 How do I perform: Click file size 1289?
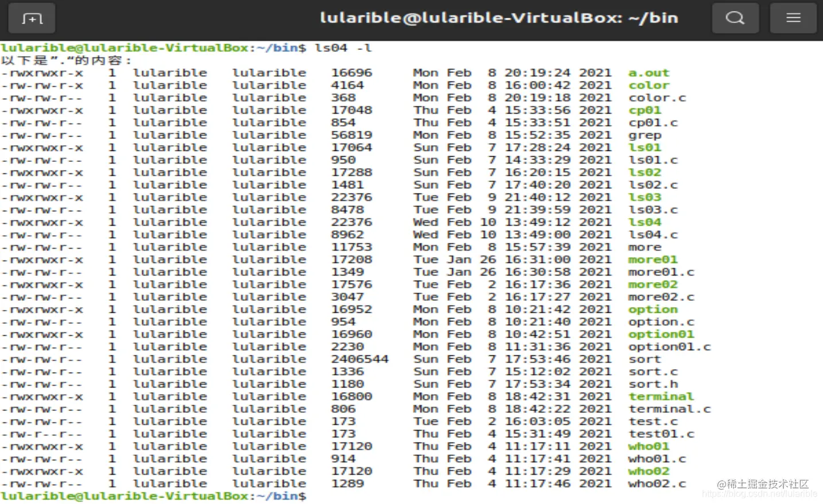coord(348,484)
